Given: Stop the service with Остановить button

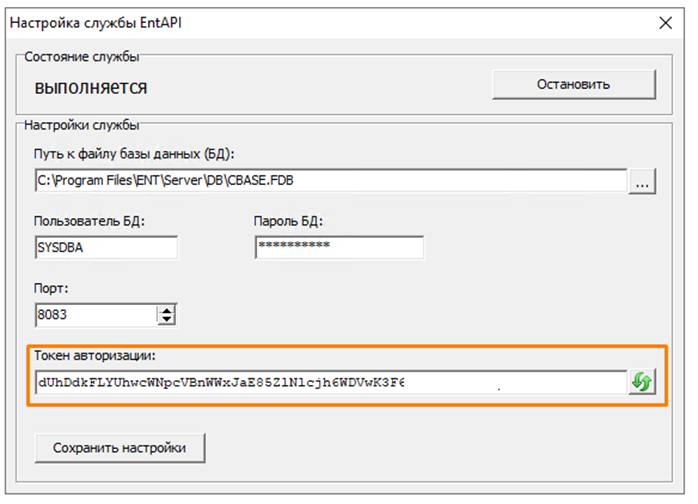Looking at the screenshot, I should [573, 84].
